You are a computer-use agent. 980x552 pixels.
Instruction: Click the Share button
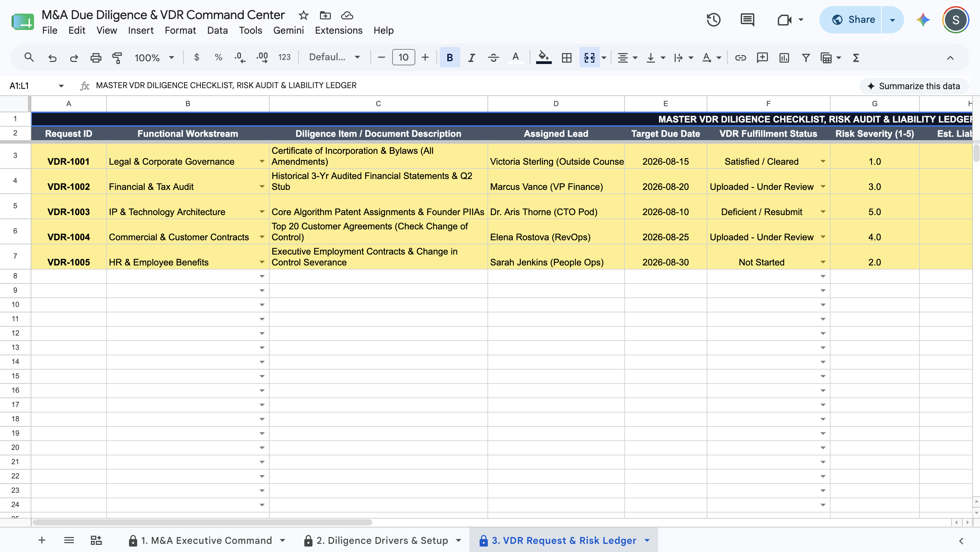coord(851,19)
